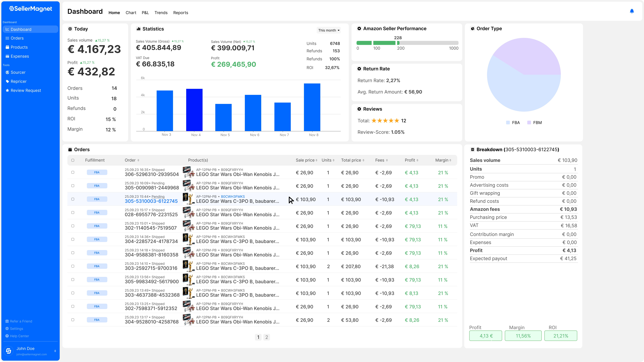The height and width of the screenshot is (362, 644).
Task: Click the Nov 4 bar in chart
Action: tap(194, 110)
